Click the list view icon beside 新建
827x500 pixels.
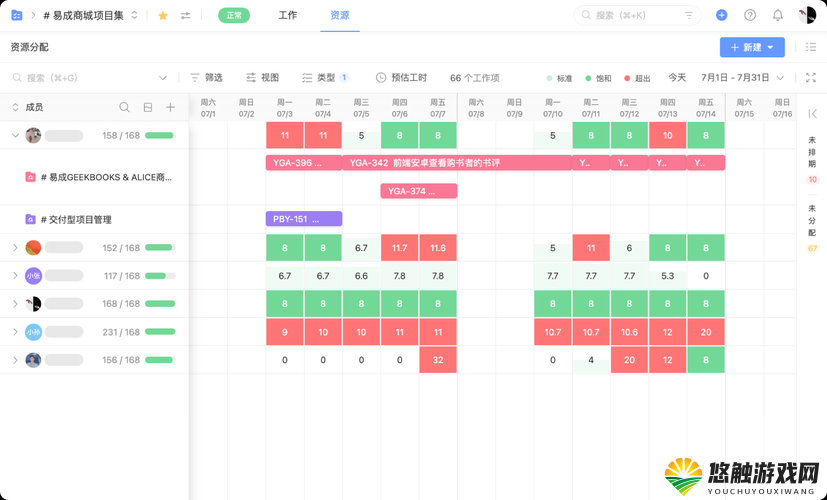[811, 47]
